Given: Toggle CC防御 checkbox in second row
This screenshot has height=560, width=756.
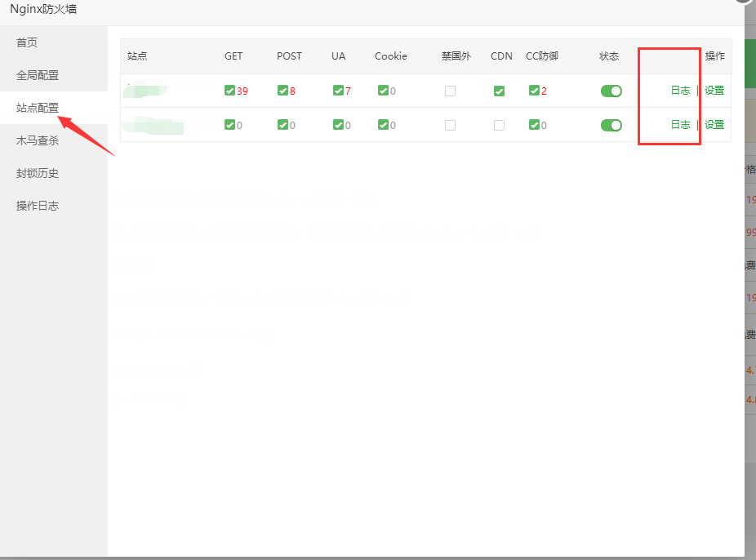Looking at the screenshot, I should [534, 125].
